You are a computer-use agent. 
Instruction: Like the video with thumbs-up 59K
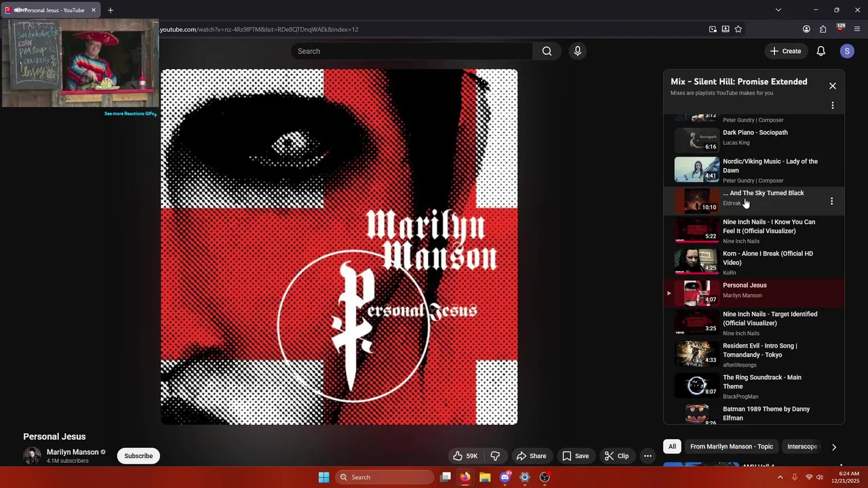(x=465, y=456)
